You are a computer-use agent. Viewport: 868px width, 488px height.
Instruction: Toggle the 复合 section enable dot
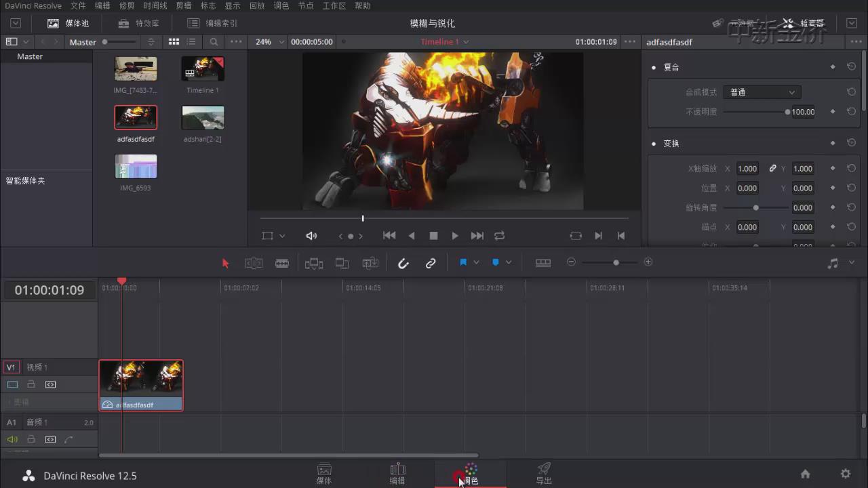pos(654,68)
